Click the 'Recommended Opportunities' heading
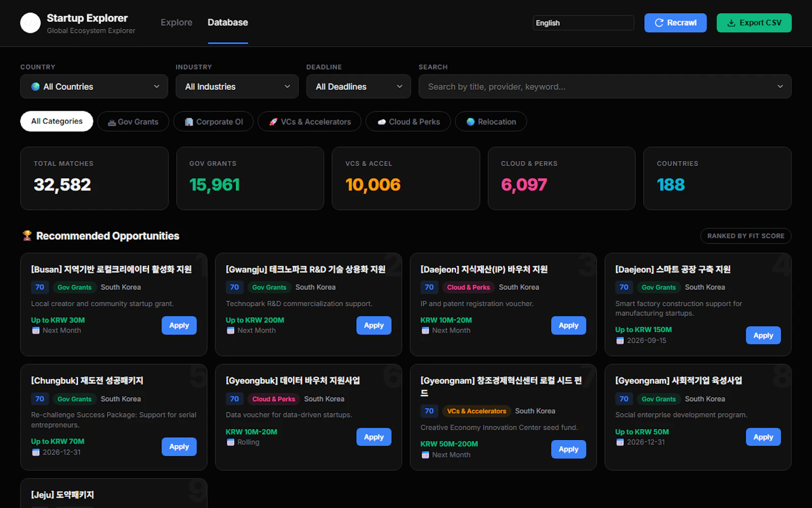This screenshot has height=508, width=812. click(x=108, y=236)
